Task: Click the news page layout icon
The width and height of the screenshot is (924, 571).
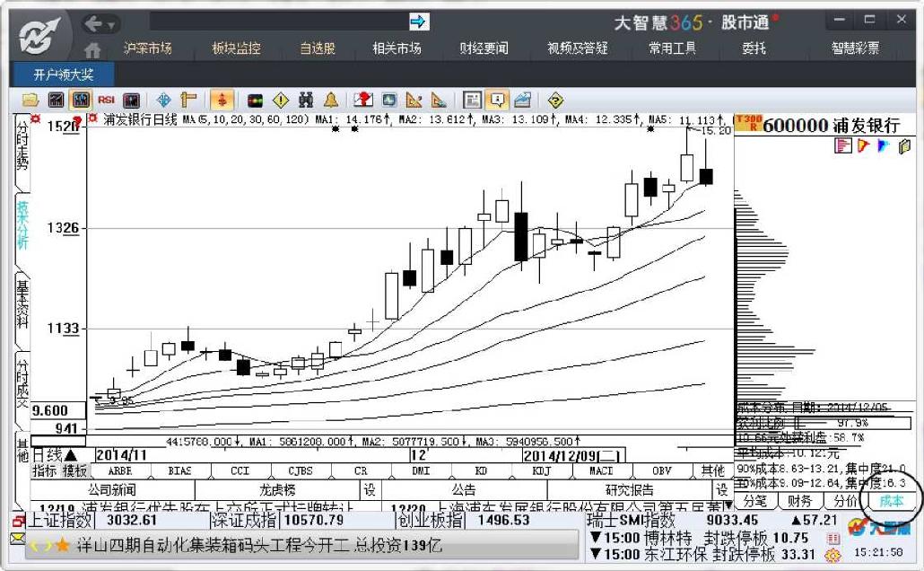Action: (x=472, y=101)
